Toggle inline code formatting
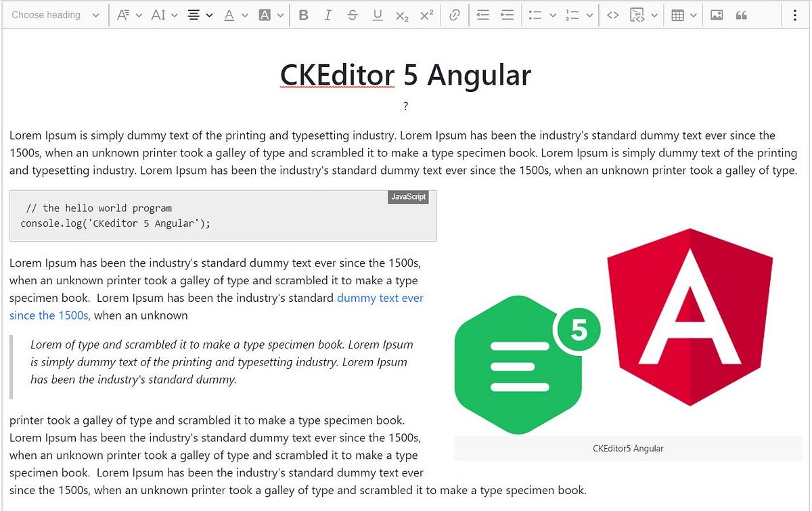The width and height of the screenshot is (812, 511). [x=613, y=14]
